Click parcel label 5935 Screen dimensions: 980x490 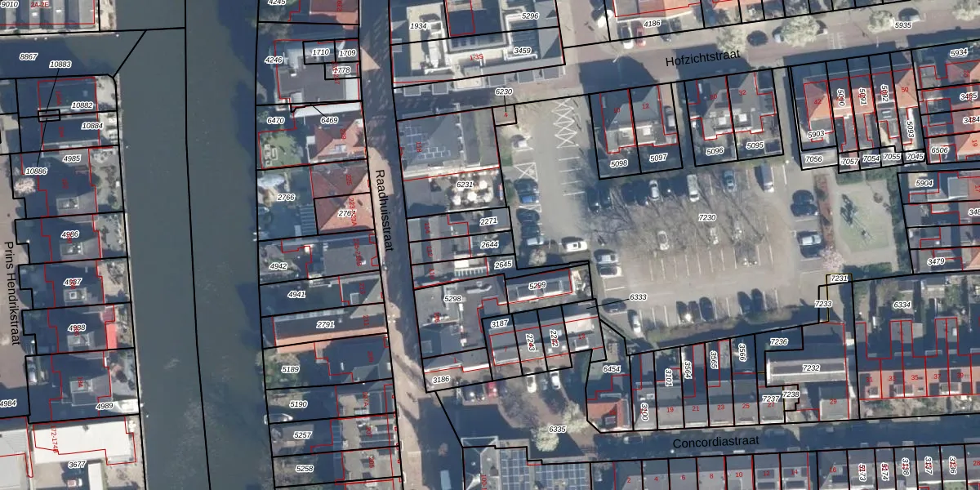point(902,25)
